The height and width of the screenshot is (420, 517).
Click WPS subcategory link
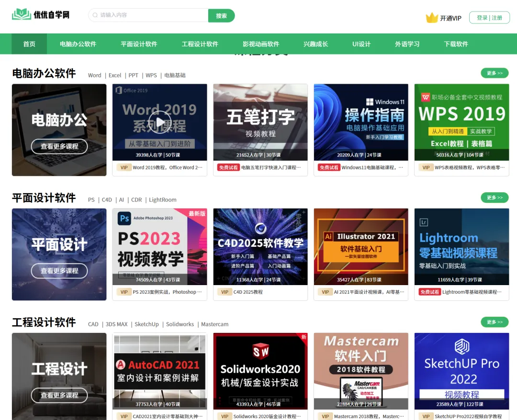(x=151, y=75)
